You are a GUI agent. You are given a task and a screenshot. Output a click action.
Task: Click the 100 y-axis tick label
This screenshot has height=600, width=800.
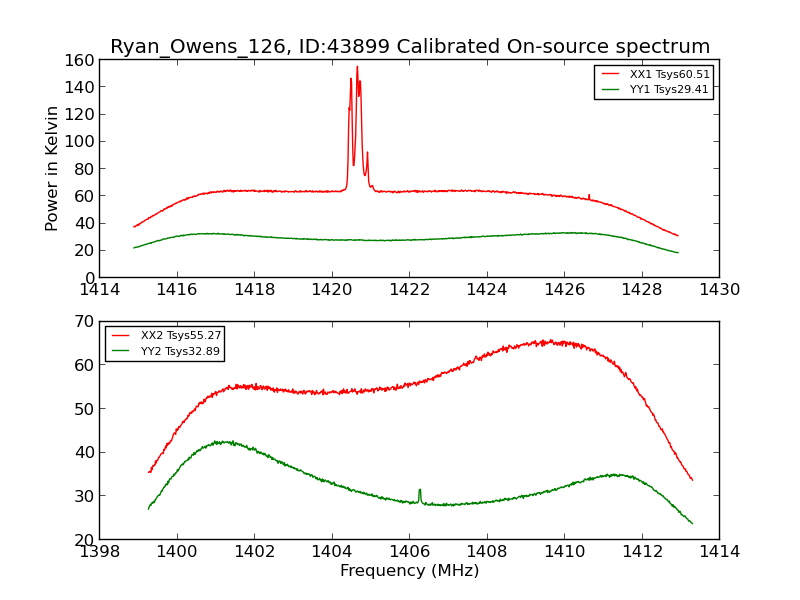pyautogui.click(x=80, y=141)
